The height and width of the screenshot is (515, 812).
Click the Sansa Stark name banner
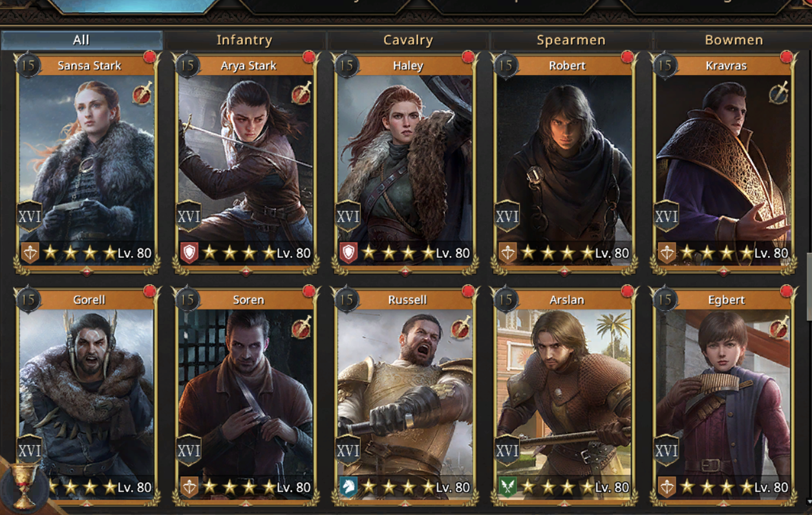pos(89,65)
